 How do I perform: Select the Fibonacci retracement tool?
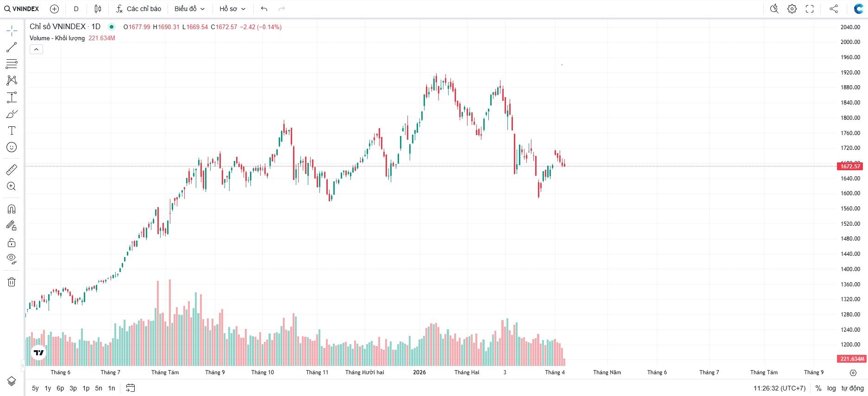coord(12,63)
